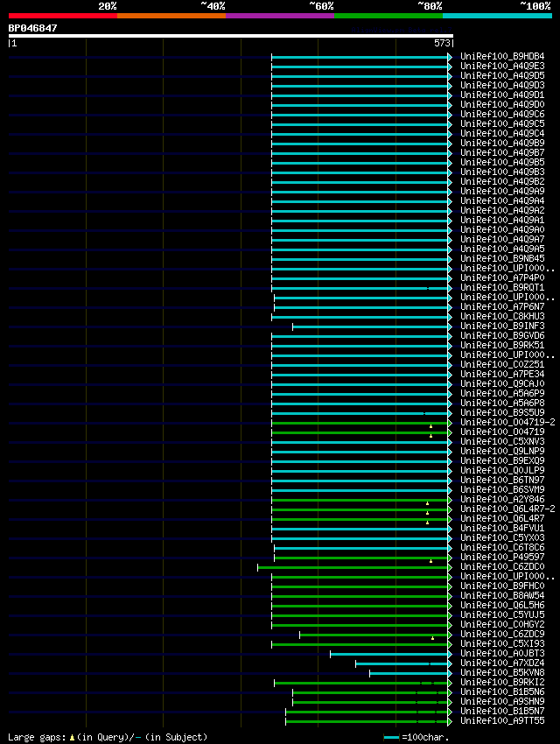560x744 pixels.
Task: Open hit UniRef100_A9TT55
Action: 502,721
